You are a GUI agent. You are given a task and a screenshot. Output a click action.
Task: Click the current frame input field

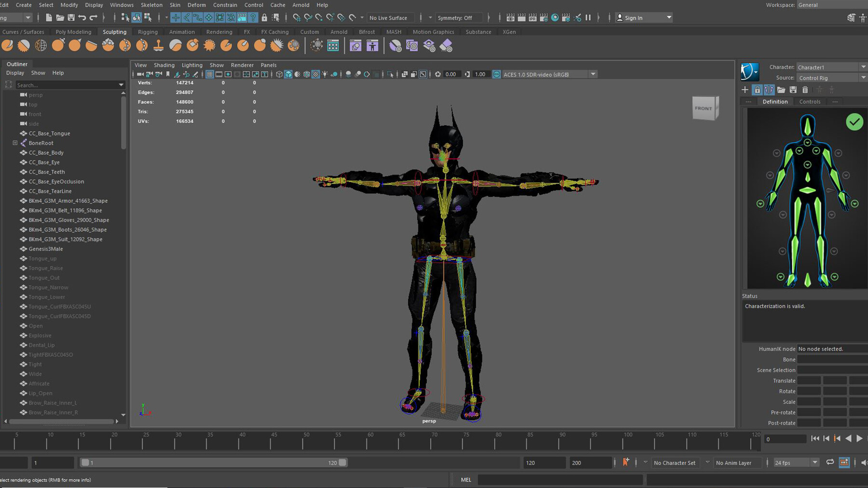click(786, 439)
